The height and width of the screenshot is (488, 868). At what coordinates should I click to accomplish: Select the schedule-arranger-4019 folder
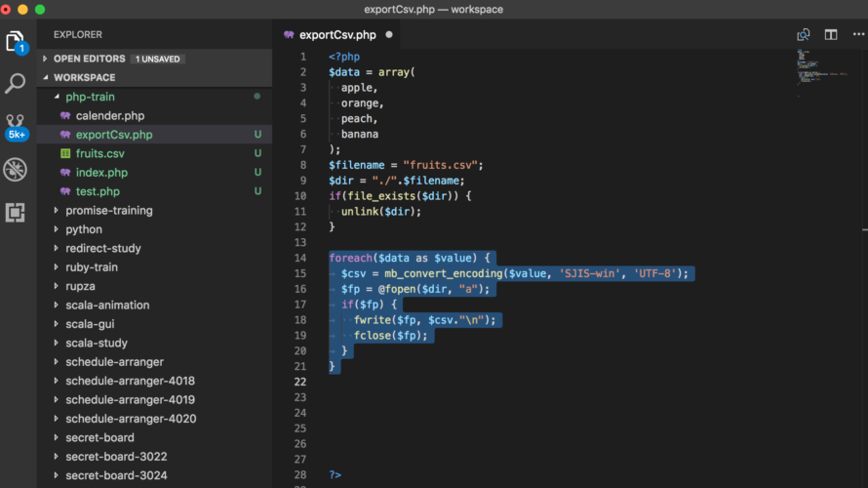coord(154,399)
